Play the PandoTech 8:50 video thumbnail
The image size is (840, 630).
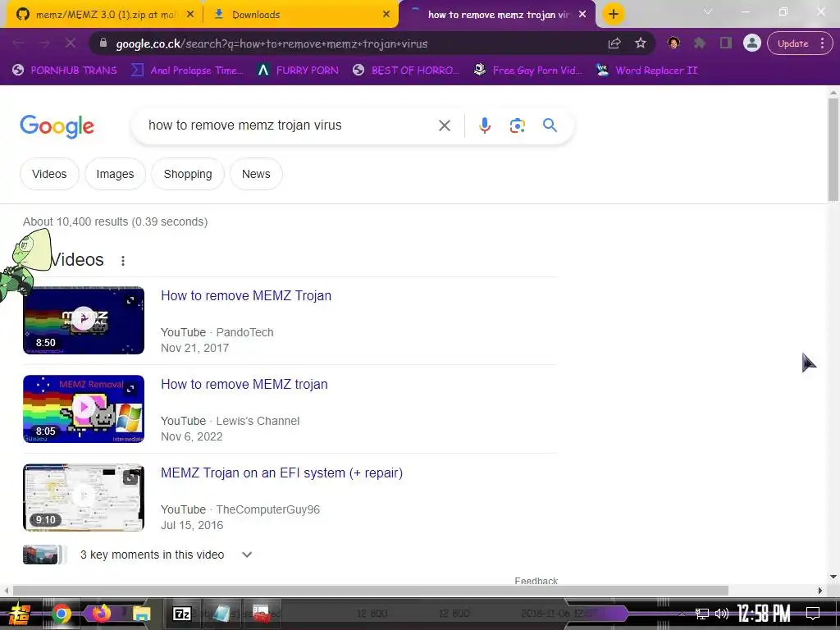coord(84,321)
